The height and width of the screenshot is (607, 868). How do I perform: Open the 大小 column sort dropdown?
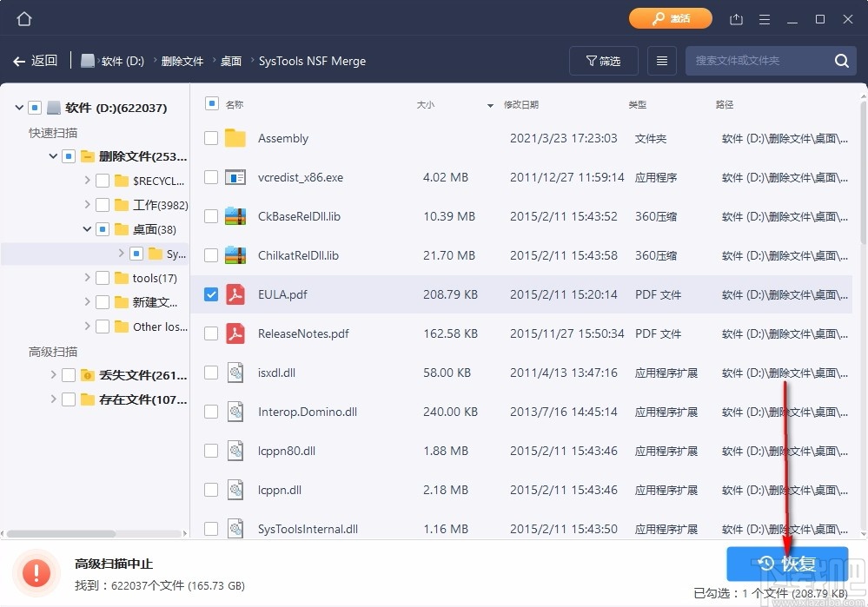point(488,104)
